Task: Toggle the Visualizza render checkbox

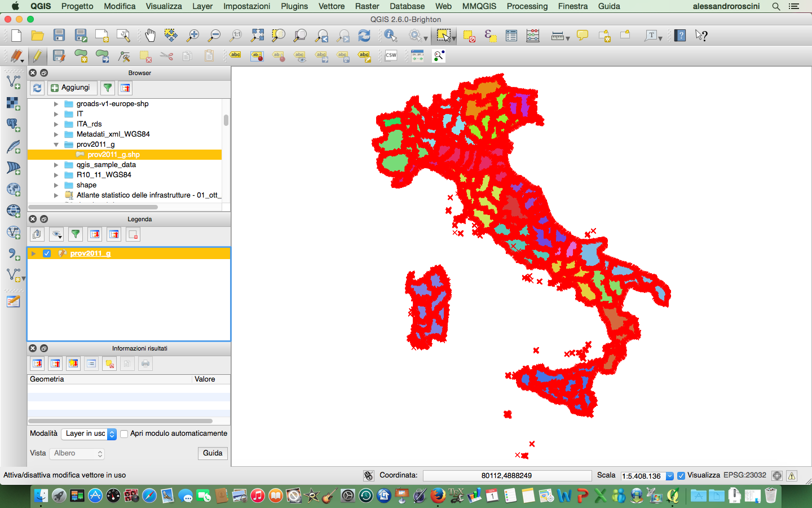Action: (681, 476)
